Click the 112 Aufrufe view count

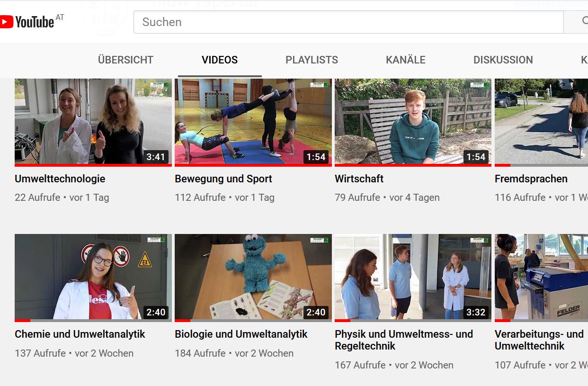pyautogui.click(x=200, y=197)
